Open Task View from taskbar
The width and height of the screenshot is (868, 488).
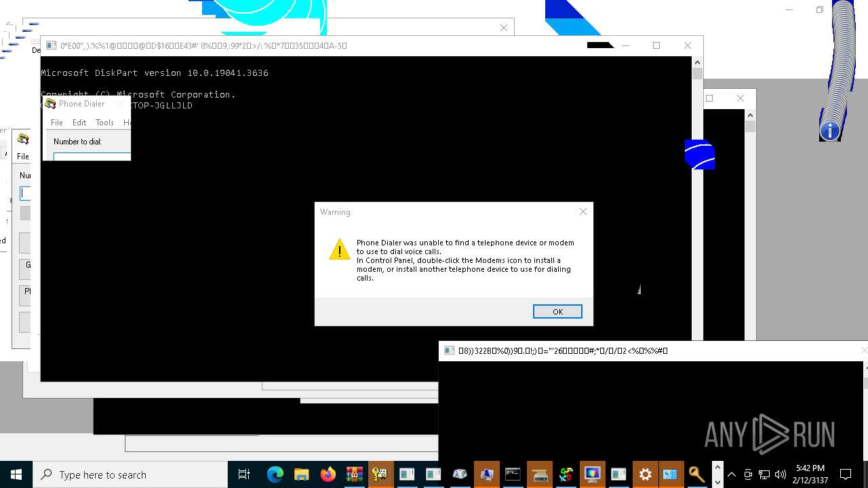pos(244,474)
